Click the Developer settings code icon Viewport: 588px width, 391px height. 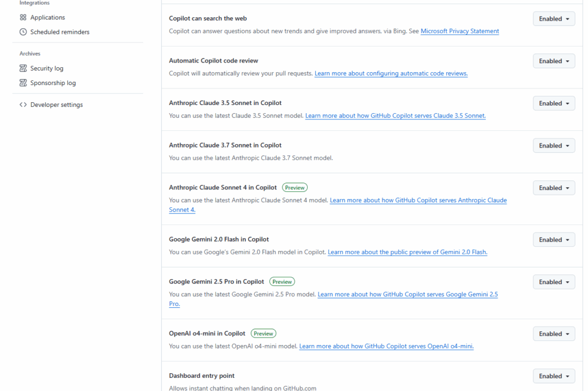(23, 104)
